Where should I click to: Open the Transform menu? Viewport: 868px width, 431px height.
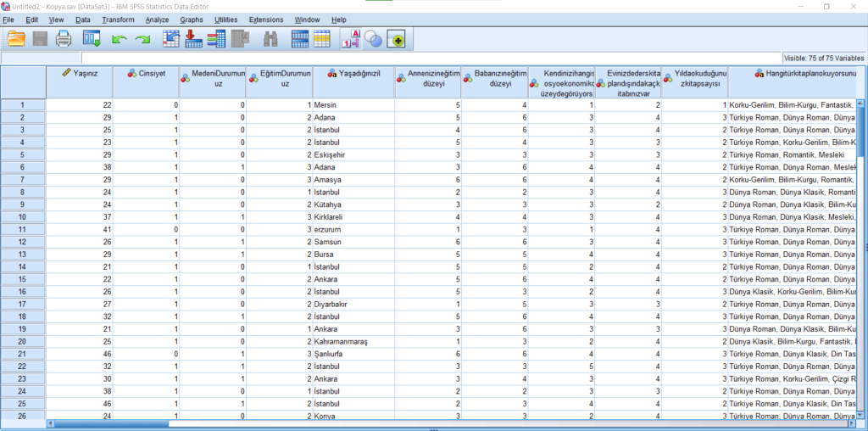[118, 20]
